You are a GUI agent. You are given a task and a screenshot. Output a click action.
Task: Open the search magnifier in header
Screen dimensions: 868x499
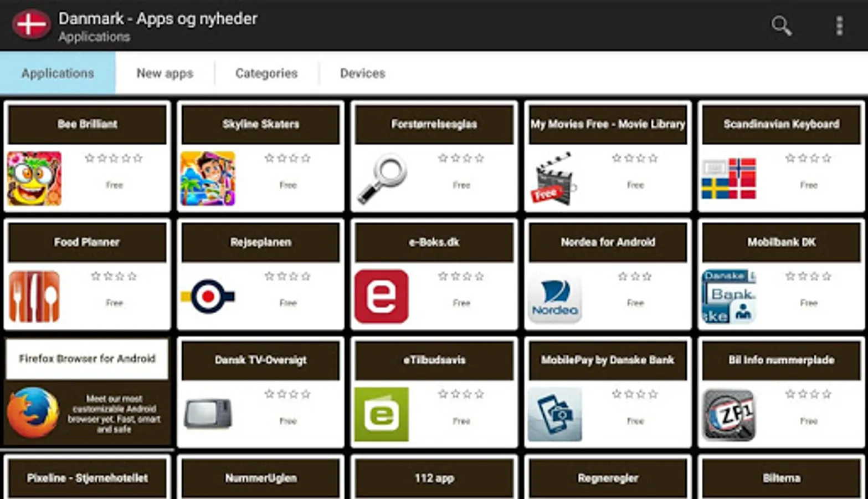pyautogui.click(x=781, y=26)
